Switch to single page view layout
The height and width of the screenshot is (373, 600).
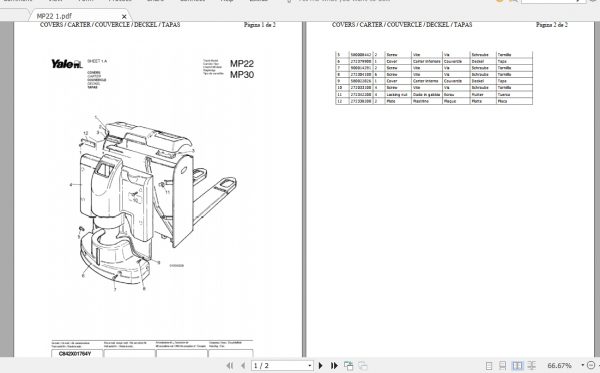point(489,366)
